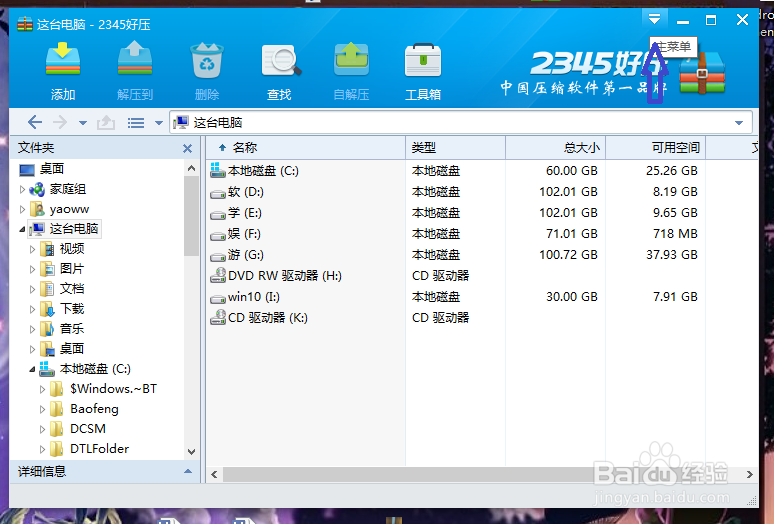Click the 2345好压 treasure chest logo
Image resolution: width=774 pixels, height=524 pixels.
[x=702, y=73]
